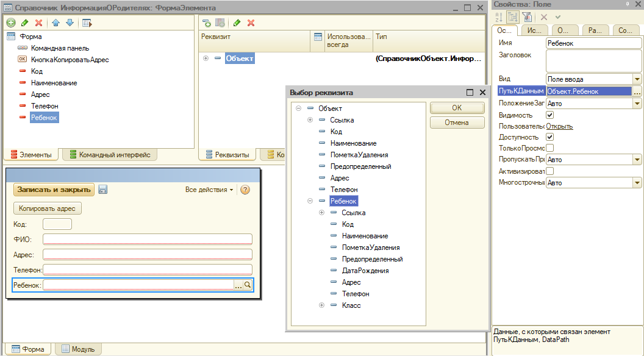
Task: Collapse the Ребенок node in Выбор реквизита
Action: [310, 201]
